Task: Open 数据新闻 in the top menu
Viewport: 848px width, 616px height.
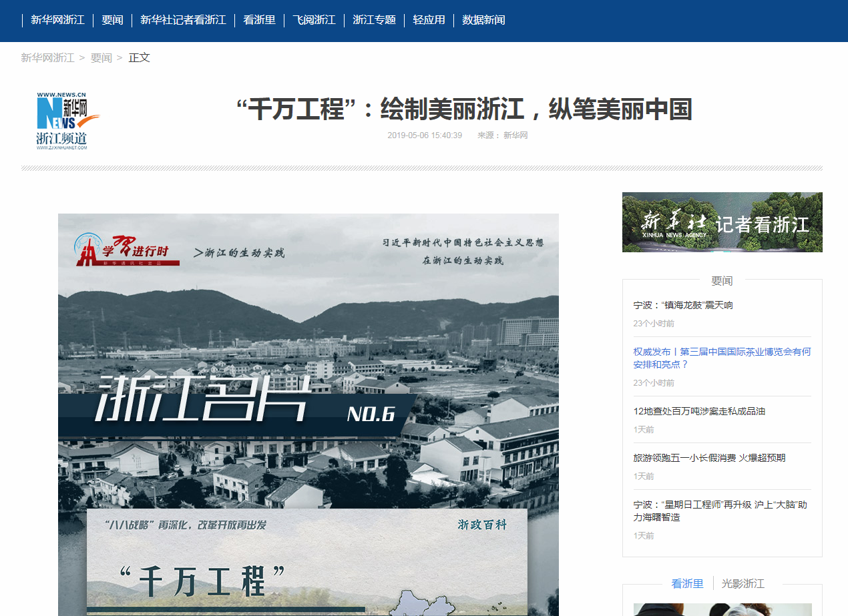Action: point(483,20)
